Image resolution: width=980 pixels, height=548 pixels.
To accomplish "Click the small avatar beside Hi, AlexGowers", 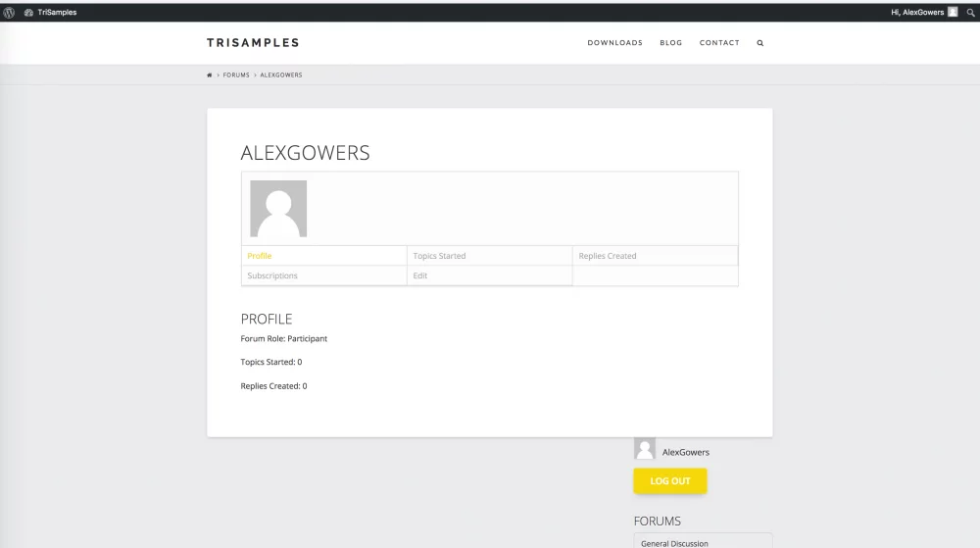I will 953,12.
